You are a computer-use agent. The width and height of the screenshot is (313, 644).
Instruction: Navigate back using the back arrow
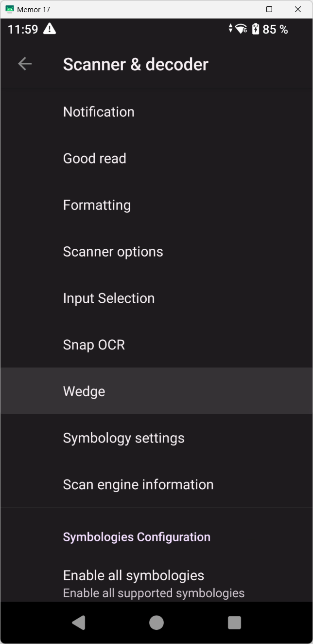24,63
